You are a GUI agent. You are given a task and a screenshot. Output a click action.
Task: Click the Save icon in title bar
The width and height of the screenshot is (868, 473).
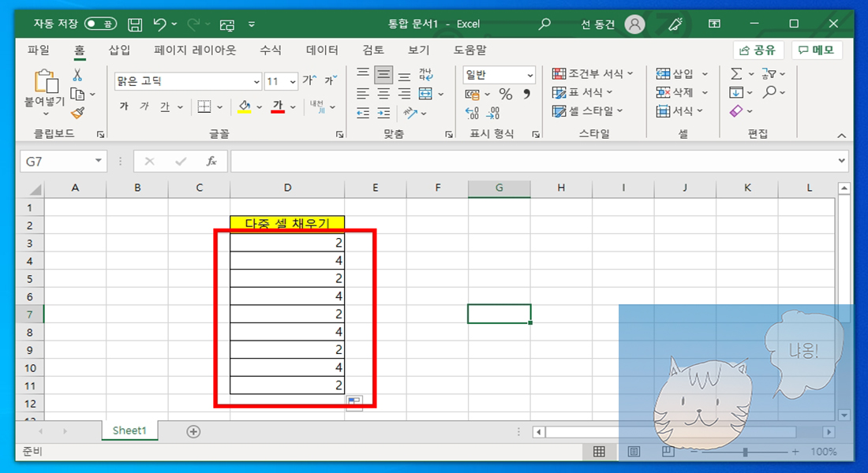[135, 24]
